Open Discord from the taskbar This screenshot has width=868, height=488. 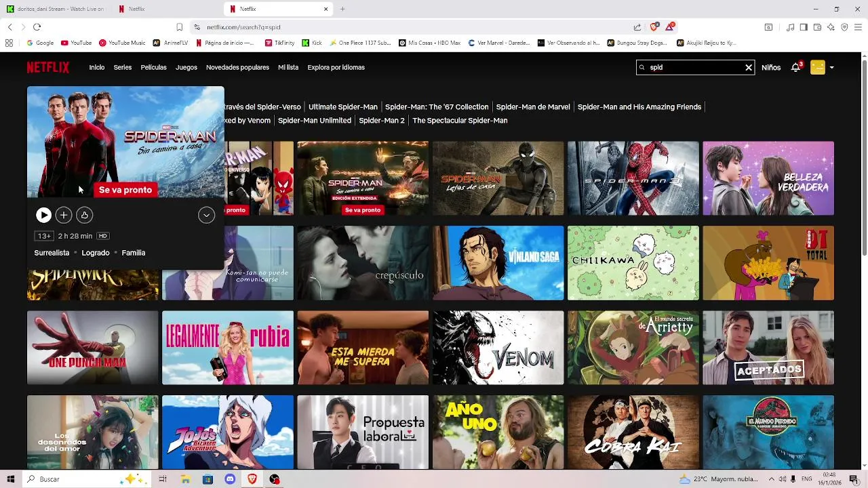[x=230, y=479]
